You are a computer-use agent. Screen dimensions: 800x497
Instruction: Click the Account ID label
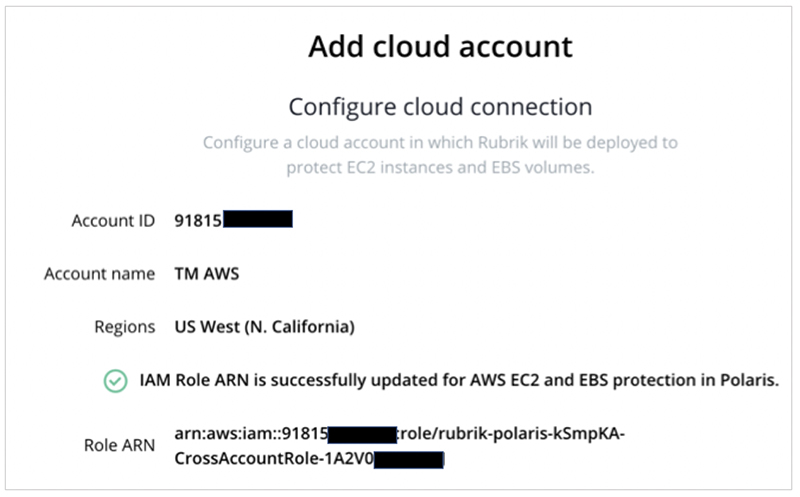coord(113,220)
